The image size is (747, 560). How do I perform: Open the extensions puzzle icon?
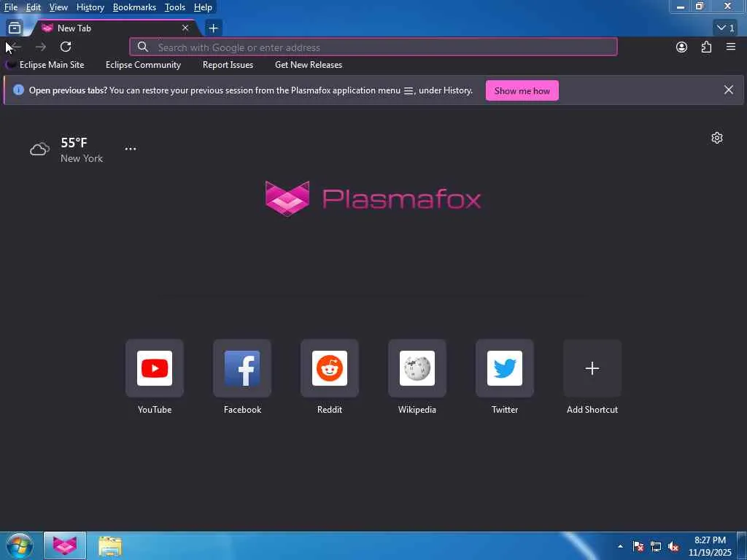706,47
